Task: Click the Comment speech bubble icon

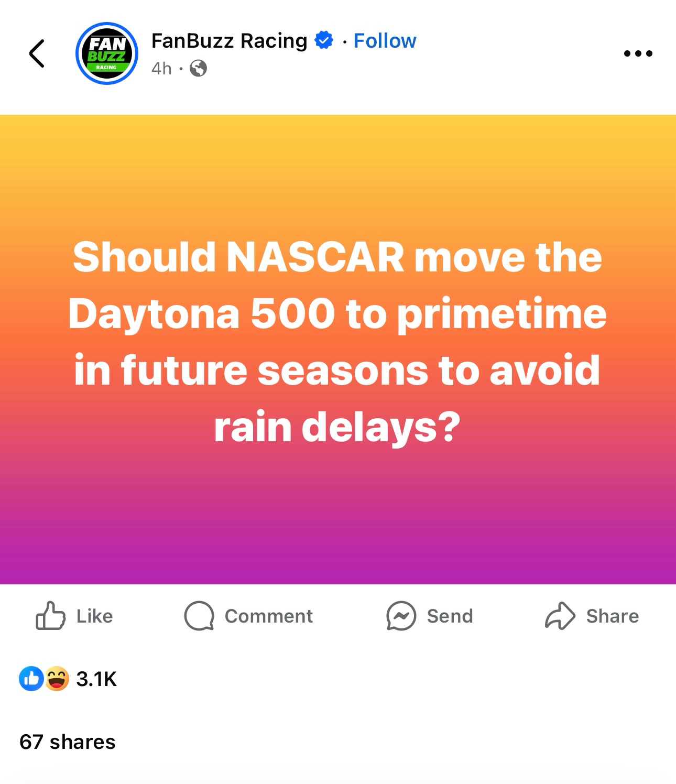Action: (x=199, y=616)
